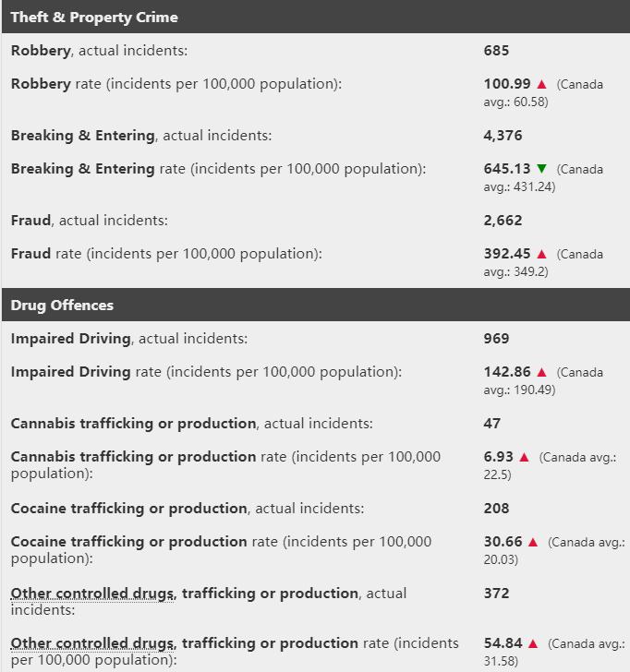Image resolution: width=630 pixels, height=672 pixels.
Task: Click the Theft & Property Crime section header
Action: tap(94, 18)
